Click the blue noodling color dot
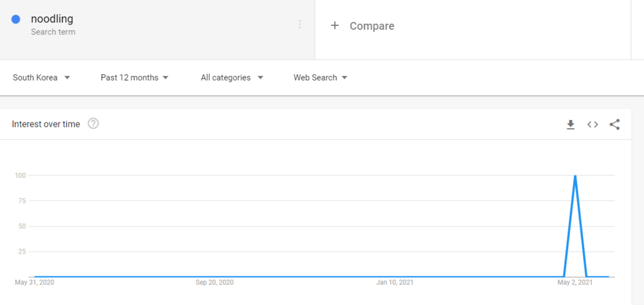This screenshot has height=305, width=644. pos(16,20)
